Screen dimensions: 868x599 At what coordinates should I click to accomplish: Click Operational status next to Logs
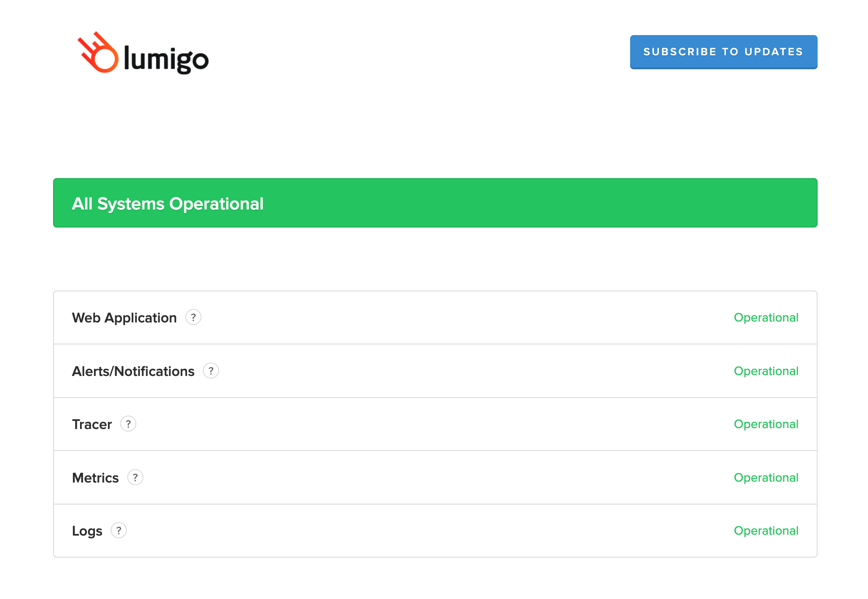pos(765,531)
